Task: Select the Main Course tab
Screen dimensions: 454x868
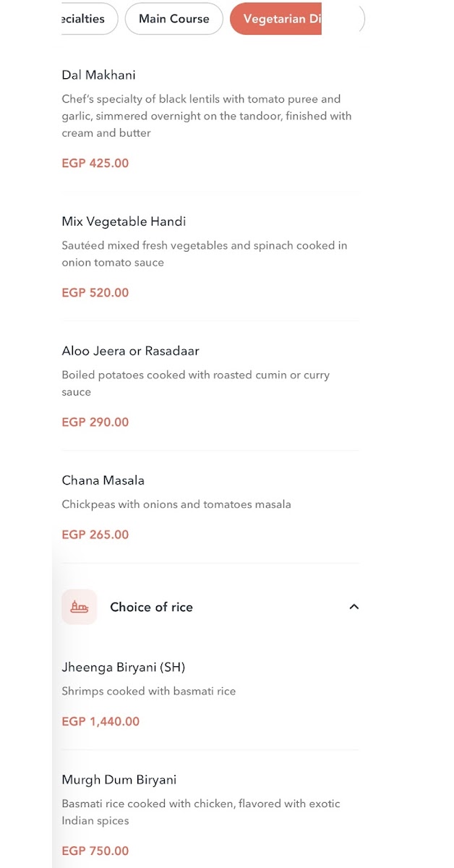Action: (174, 19)
